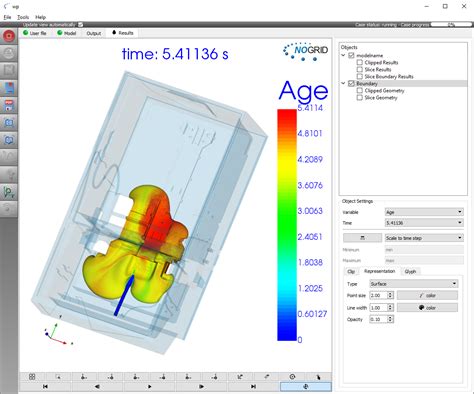Click the four-squares layout icon in view toolbar
This screenshot has height=394, width=474.
(32, 377)
